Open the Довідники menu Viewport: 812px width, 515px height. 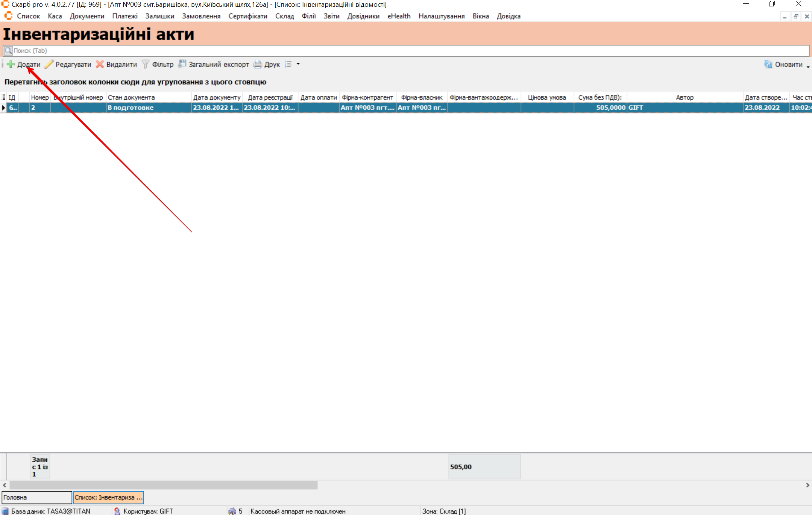(363, 16)
